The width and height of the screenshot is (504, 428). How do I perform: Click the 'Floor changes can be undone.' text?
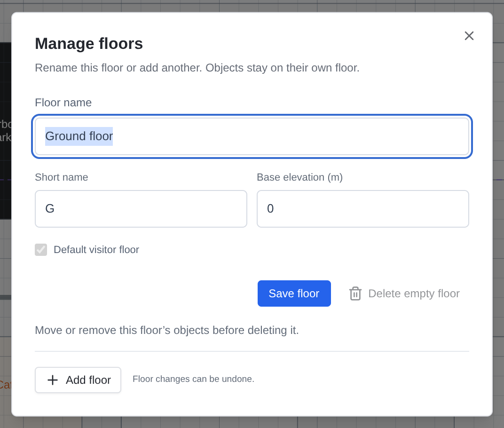[193, 379]
